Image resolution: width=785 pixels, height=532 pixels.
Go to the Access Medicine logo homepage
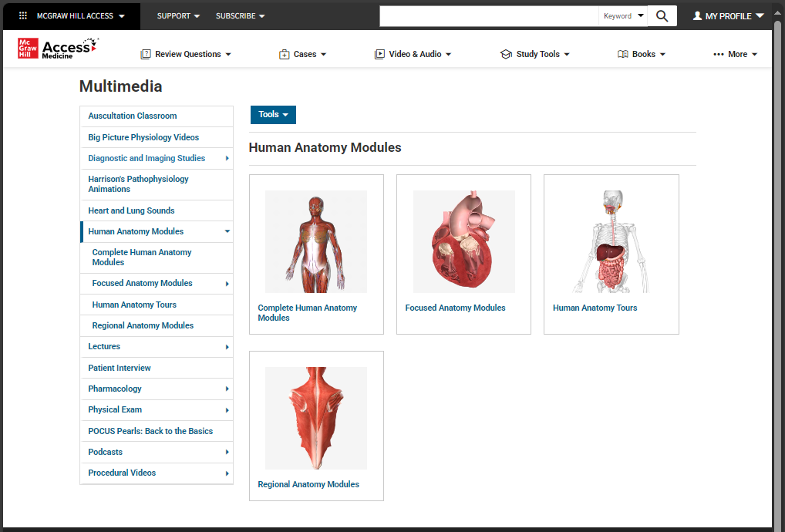coord(58,48)
